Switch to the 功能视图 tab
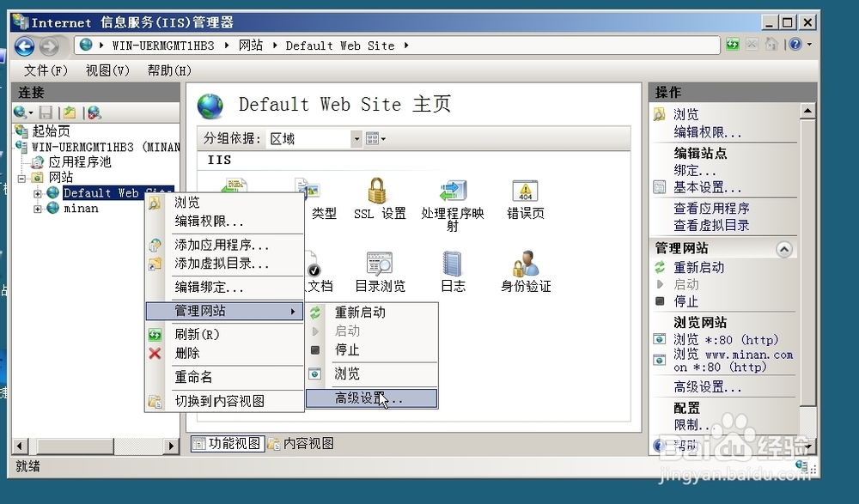The height and width of the screenshot is (504, 859). pos(228,443)
